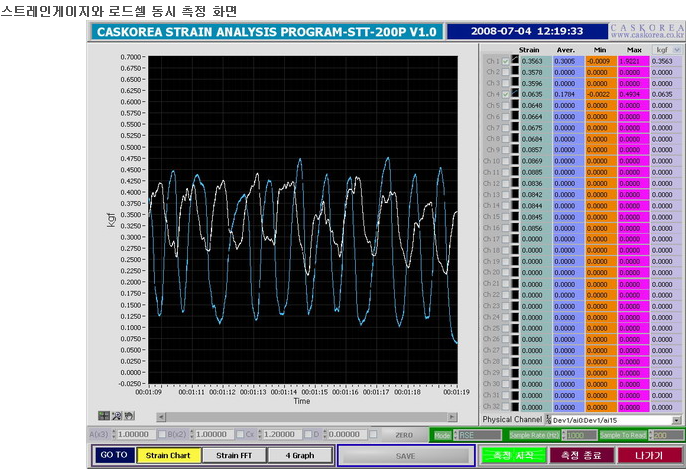Toggle checkbox next to B(x2) value
Screen dimensions: 690x476
pos(240,434)
